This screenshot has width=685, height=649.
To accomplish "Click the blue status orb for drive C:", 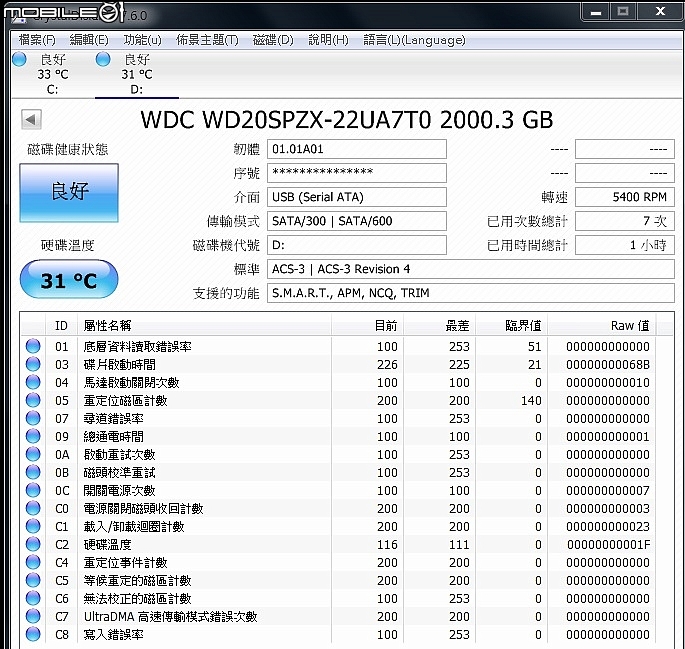I will point(19,59).
